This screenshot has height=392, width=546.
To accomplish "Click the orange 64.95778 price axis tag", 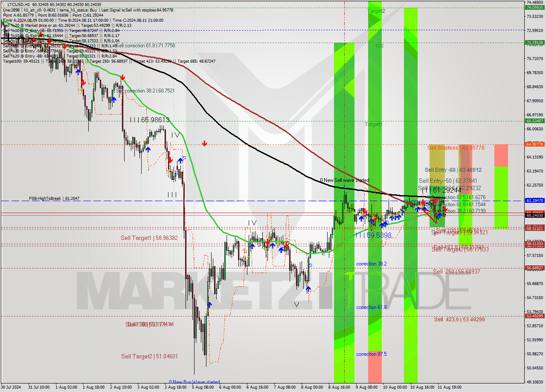I will click(534, 144).
